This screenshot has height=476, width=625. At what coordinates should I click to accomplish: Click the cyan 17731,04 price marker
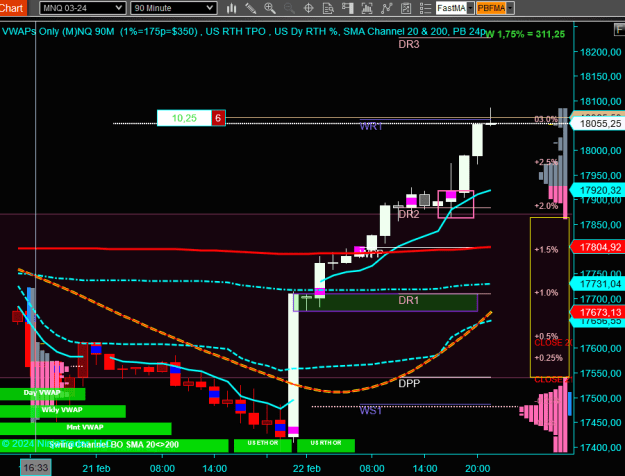(x=598, y=284)
